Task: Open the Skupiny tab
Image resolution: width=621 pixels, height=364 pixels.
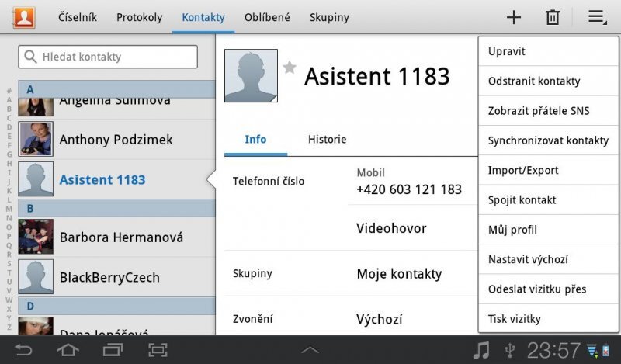Action: [x=329, y=17]
